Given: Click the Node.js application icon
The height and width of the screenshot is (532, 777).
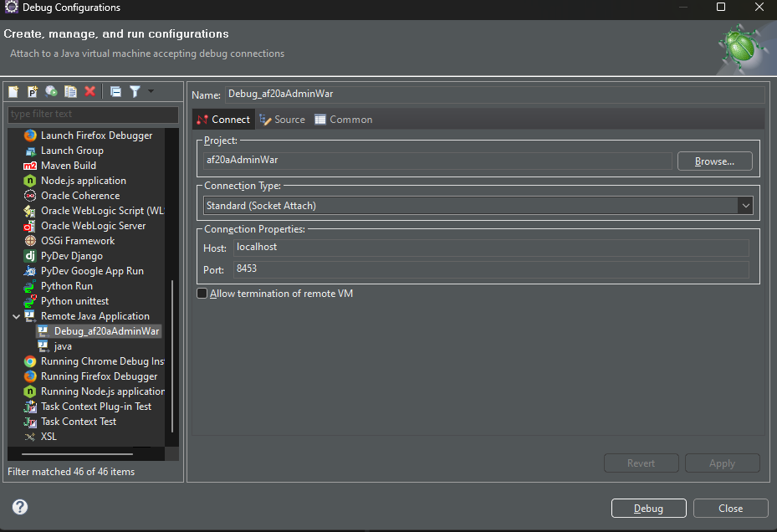Looking at the screenshot, I should (30, 181).
